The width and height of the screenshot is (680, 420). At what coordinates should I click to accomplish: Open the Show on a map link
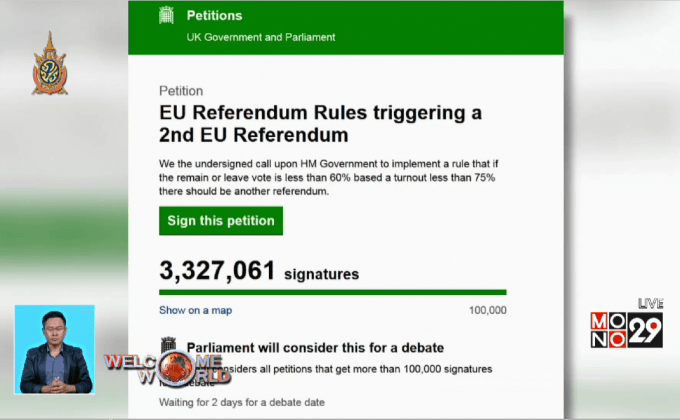tap(195, 310)
